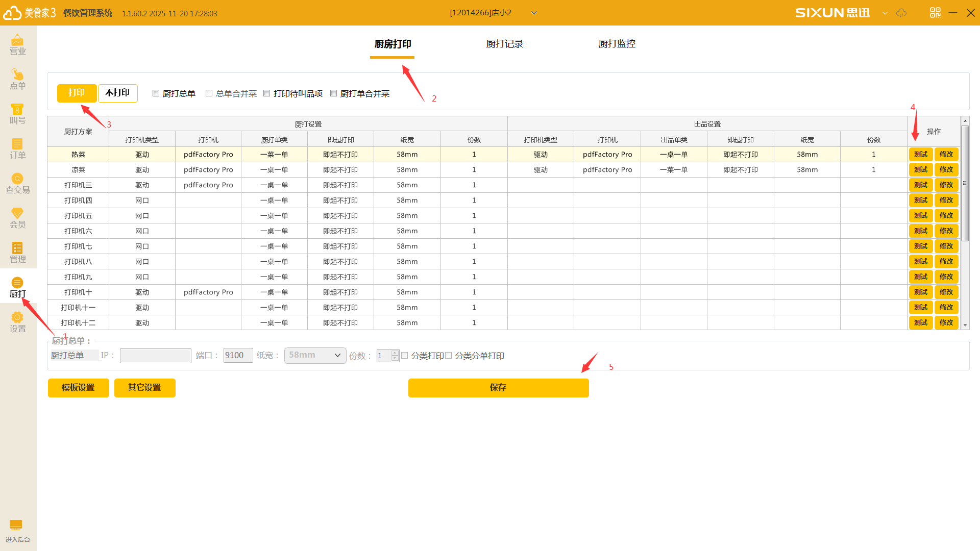Toggle the 打印待叫品项 checkbox

click(x=267, y=93)
